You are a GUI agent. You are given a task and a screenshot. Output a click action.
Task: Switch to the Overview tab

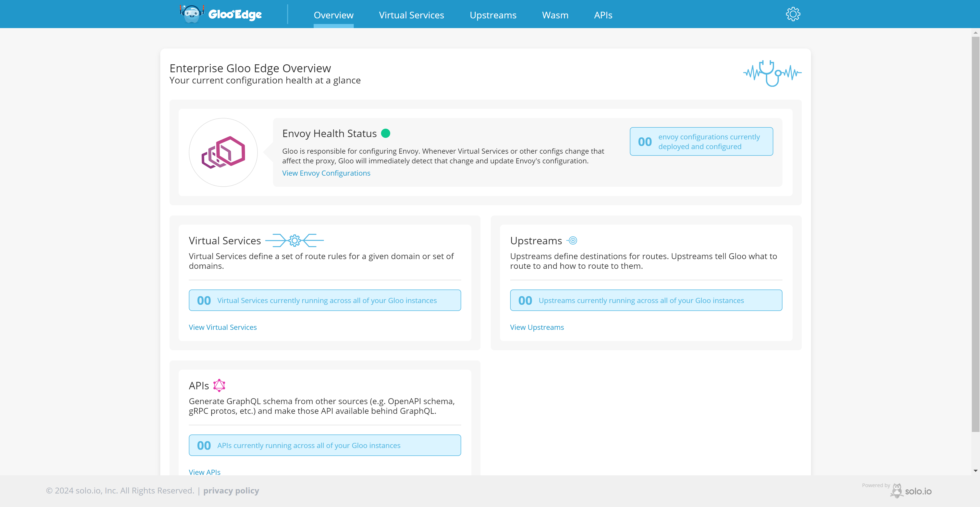tap(333, 15)
